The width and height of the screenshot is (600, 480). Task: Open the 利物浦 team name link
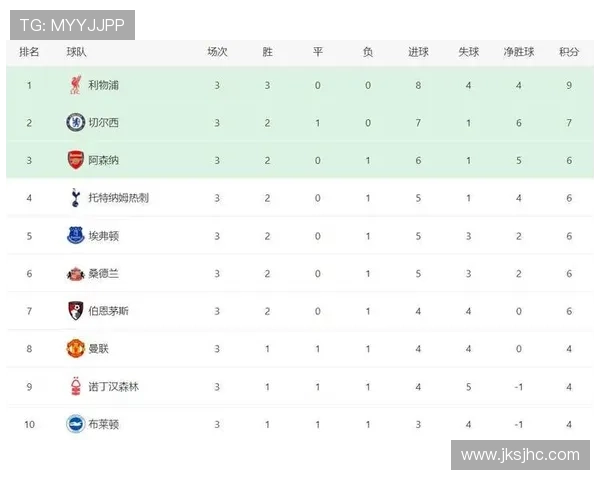point(103,85)
